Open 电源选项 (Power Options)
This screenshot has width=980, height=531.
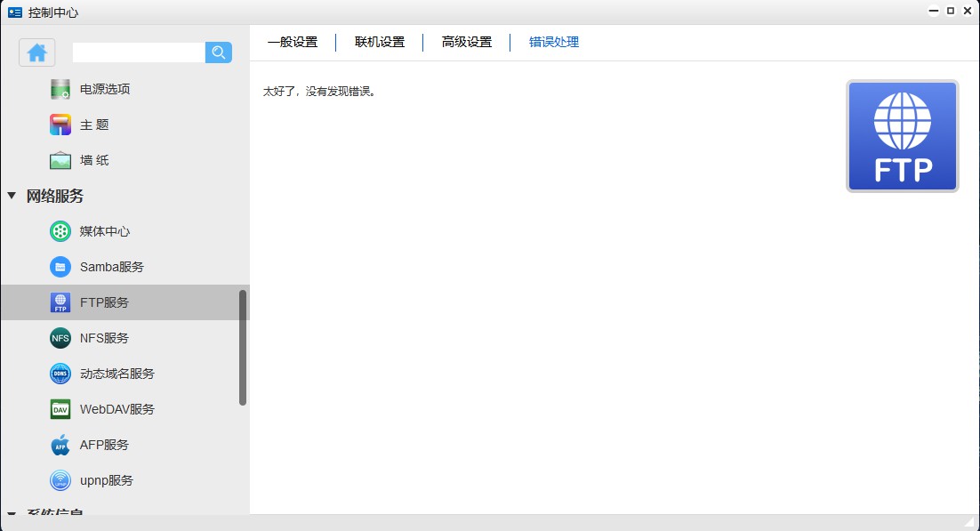coord(102,89)
